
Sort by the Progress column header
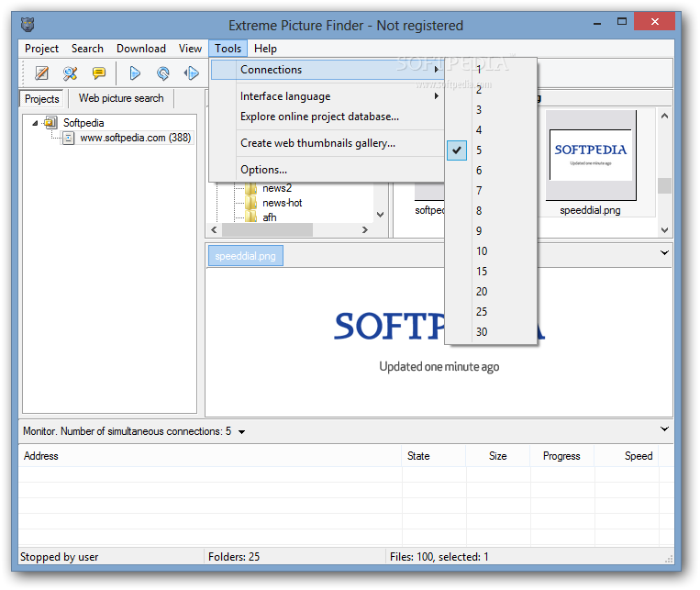click(x=562, y=456)
